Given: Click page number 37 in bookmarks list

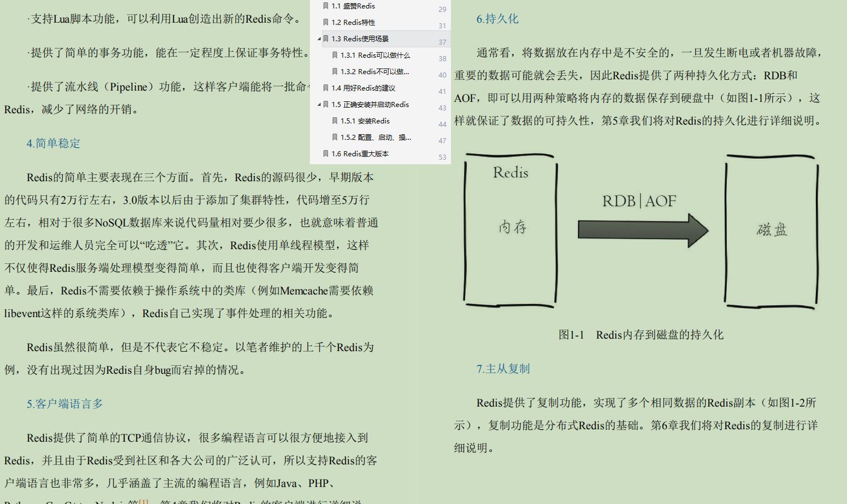Looking at the screenshot, I should point(442,42).
